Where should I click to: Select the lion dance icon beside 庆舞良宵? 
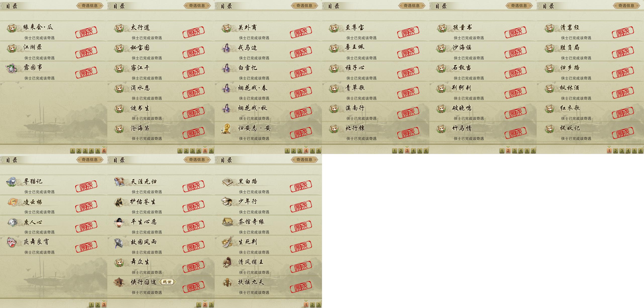pos(12,242)
